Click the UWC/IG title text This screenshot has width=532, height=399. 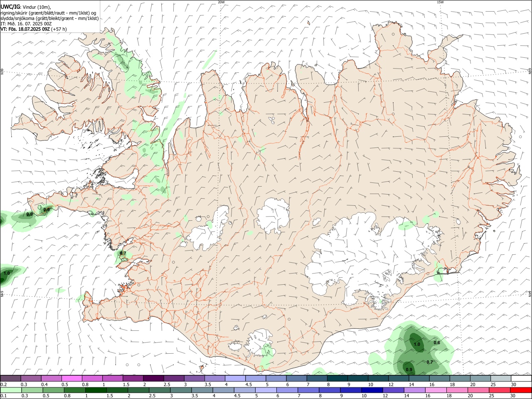(10, 7)
